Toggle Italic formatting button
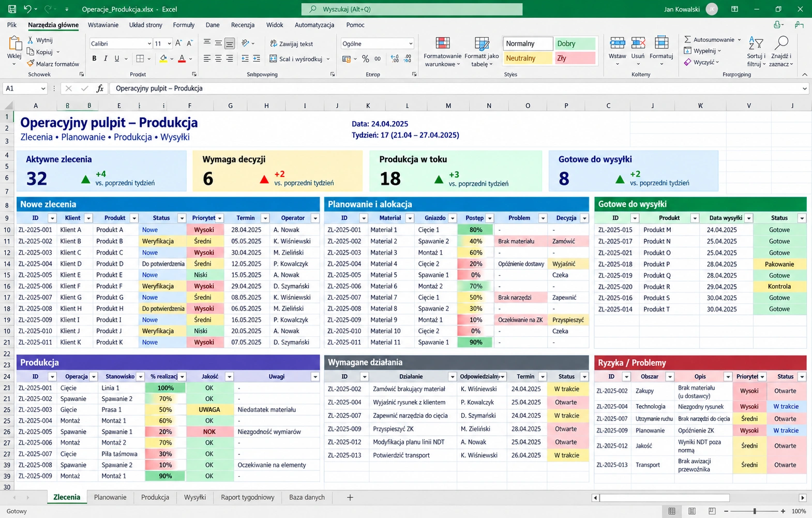 [106, 58]
